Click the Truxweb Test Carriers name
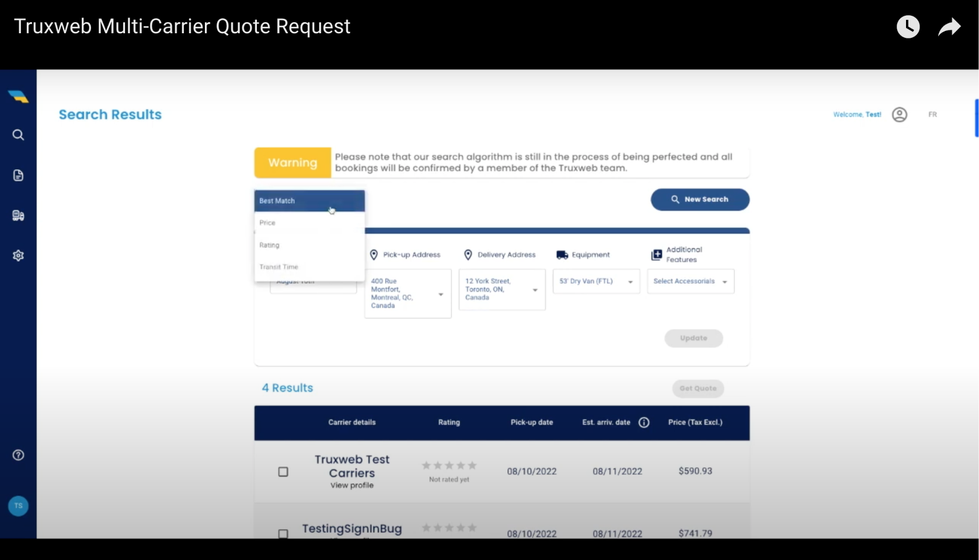 (351, 466)
